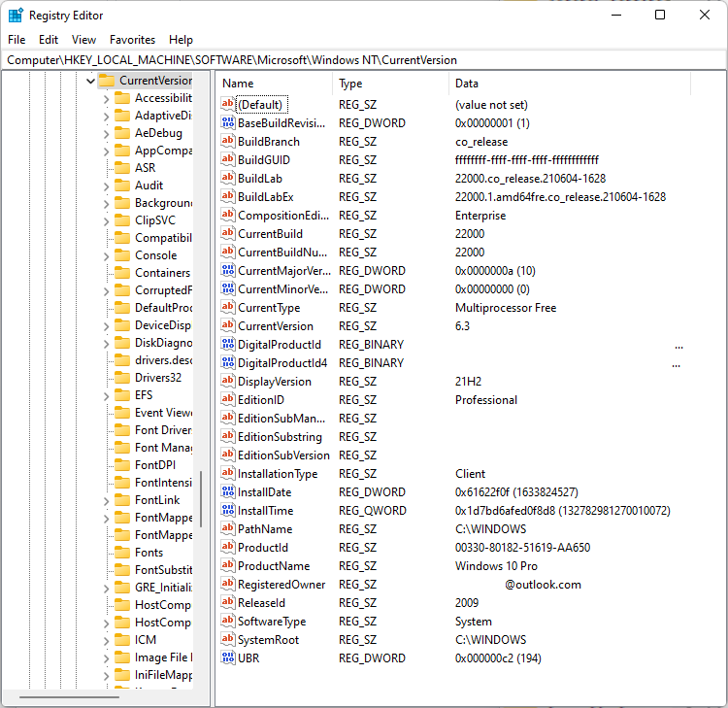Select the ASR key in tree

coord(145,168)
